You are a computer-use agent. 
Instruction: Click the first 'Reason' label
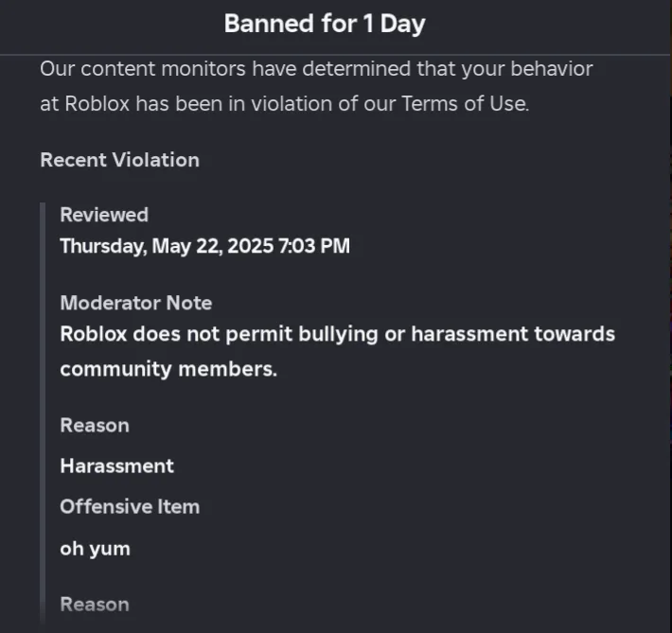[x=95, y=426]
